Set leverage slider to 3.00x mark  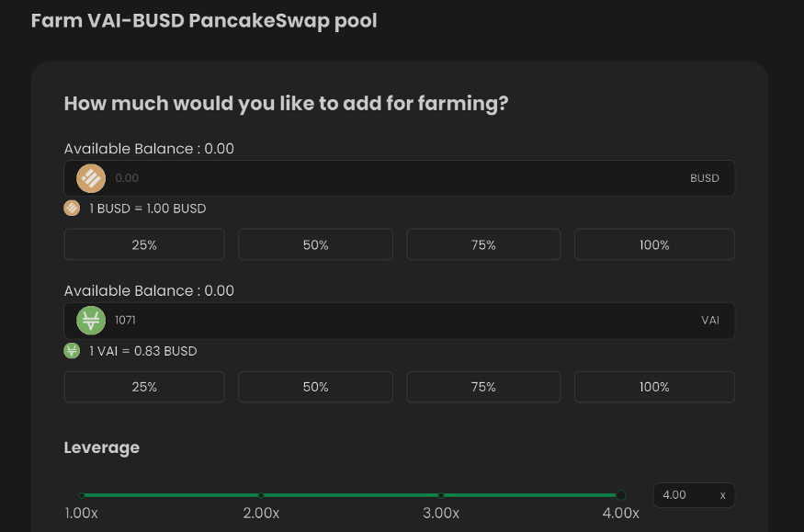441,495
